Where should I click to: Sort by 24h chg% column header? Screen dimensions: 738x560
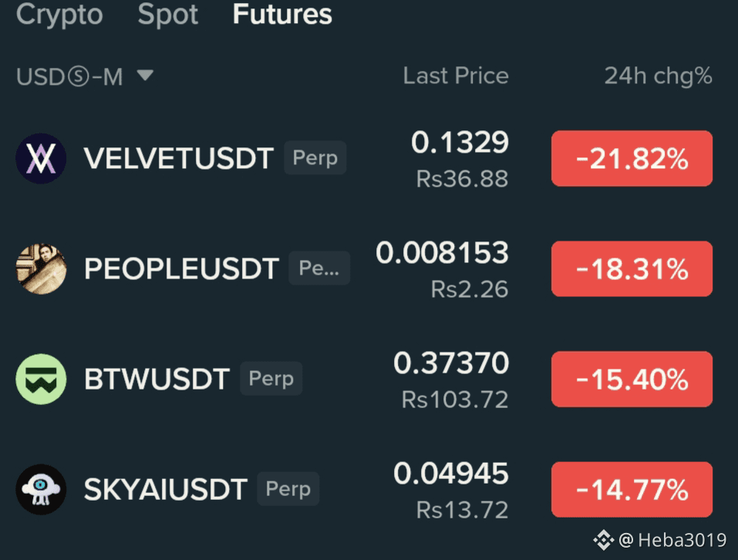658,76
